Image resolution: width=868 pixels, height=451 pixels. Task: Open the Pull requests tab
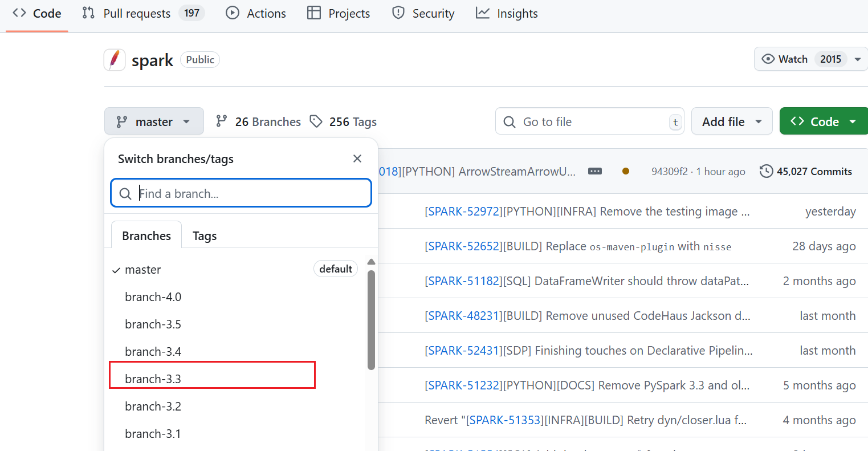click(143, 13)
